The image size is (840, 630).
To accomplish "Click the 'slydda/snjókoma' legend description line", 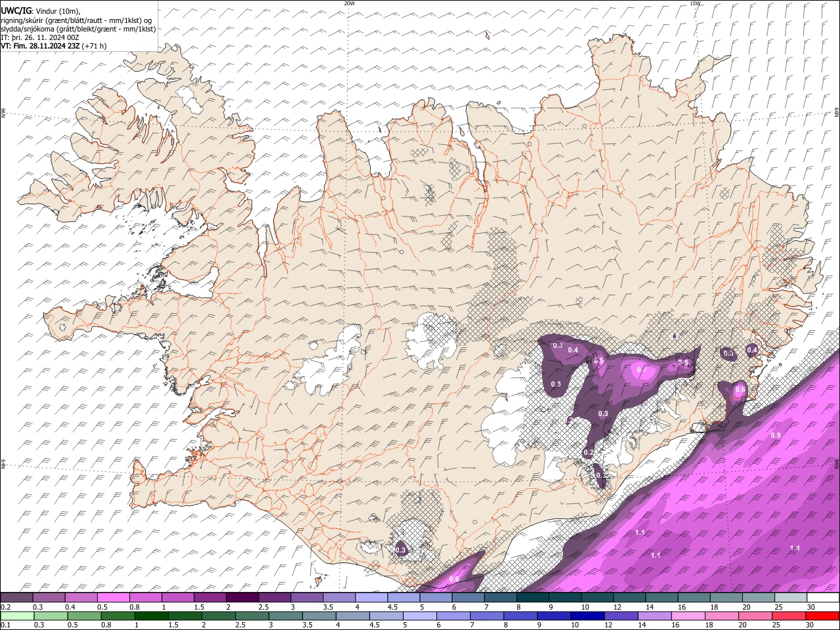I will pos(78,29).
